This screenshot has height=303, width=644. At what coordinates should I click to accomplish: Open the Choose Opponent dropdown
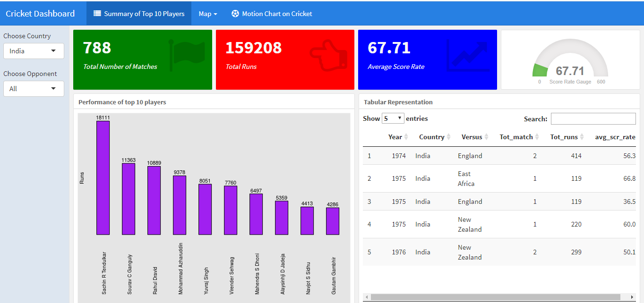[34, 89]
